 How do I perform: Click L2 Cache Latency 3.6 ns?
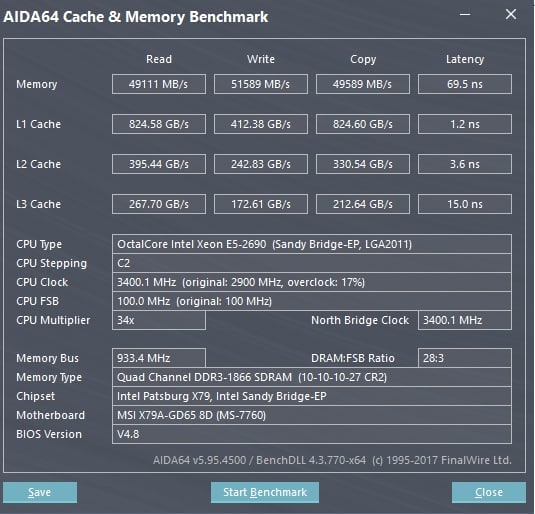(x=465, y=164)
